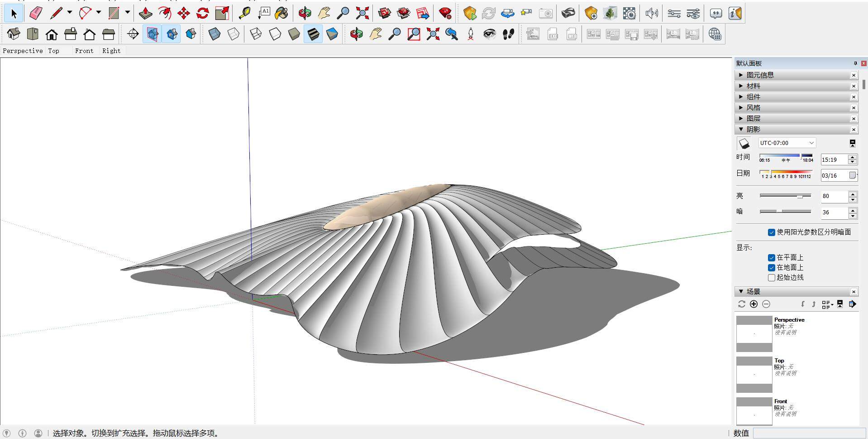Screen dimensions: 868x439
Task: Select the arrow Select tool
Action: [14, 14]
